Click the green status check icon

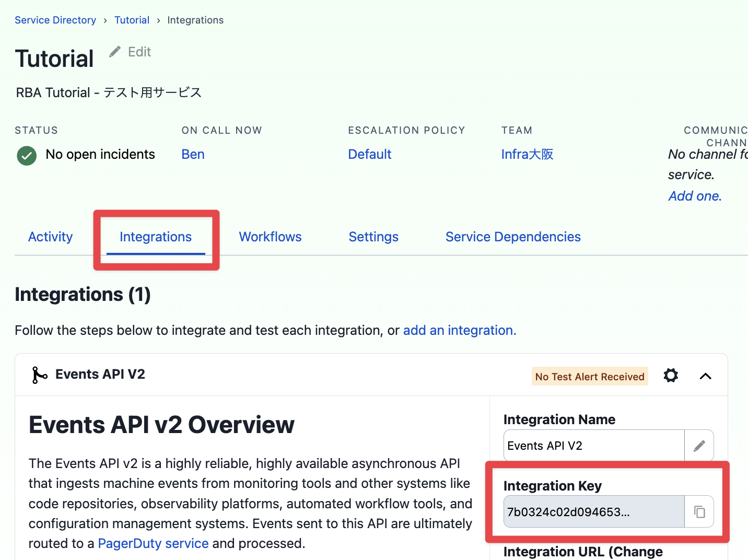(x=27, y=155)
